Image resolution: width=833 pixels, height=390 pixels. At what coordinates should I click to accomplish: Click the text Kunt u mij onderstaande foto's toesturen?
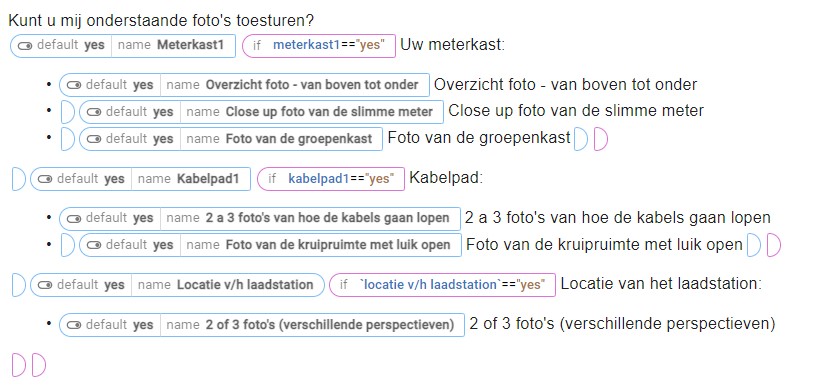click(161, 21)
